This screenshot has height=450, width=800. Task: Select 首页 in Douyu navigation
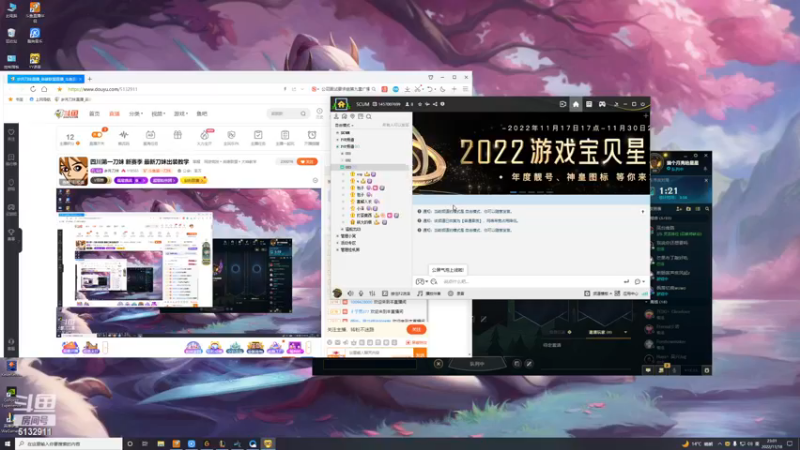pos(94,114)
